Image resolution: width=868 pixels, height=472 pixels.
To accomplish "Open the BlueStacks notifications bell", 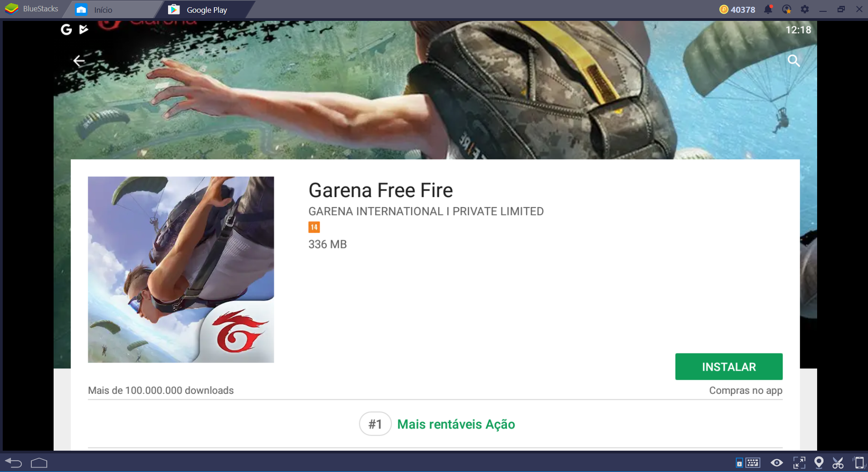I will (768, 9).
